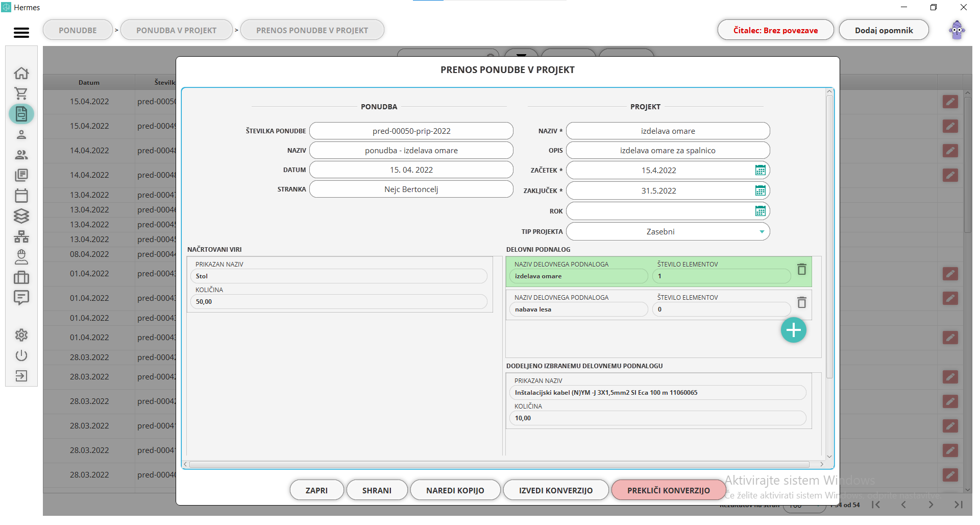The height and width of the screenshot is (525, 980).
Task: Go to next results page
Action: tap(931, 505)
